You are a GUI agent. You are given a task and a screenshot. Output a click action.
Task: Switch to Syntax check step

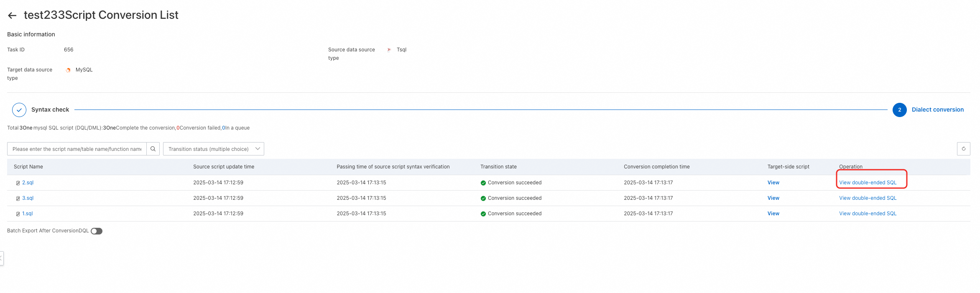(50, 110)
